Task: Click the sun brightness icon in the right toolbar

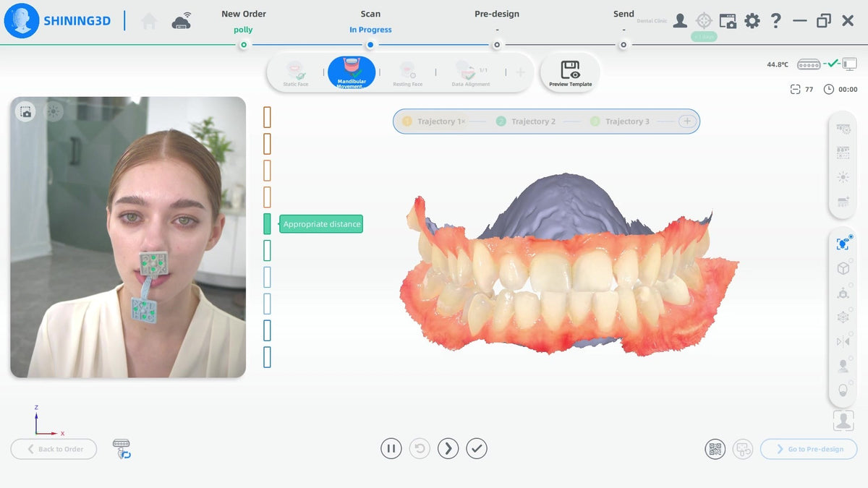Action: [x=843, y=177]
